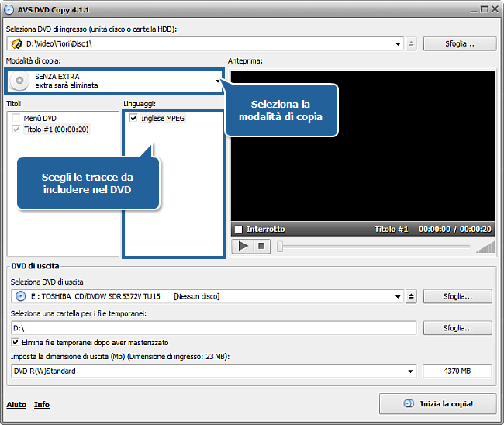
Task: Click Sfoglia for the temporary files folder
Action: [457, 327]
